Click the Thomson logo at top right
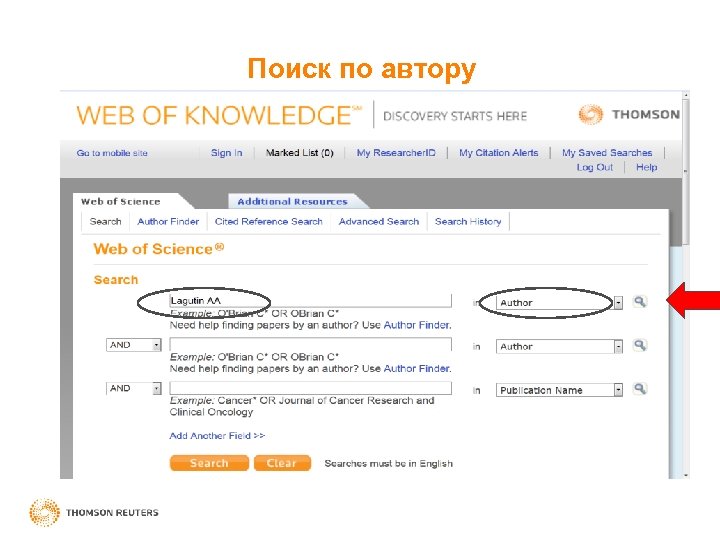This screenshot has height=540, width=720. click(630, 114)
